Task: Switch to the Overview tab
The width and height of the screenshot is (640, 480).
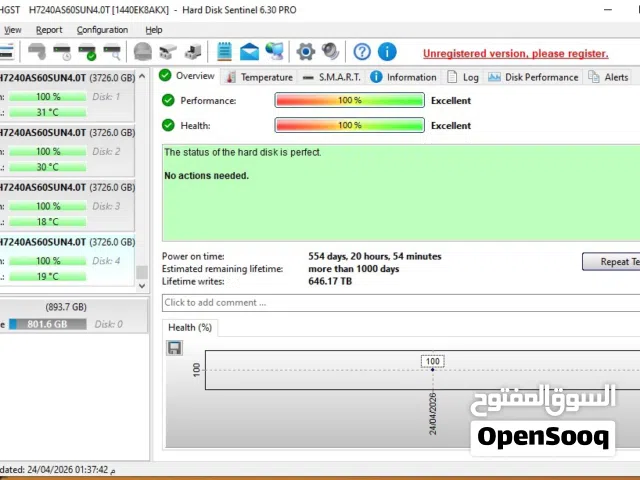Action: coord(187,76)
